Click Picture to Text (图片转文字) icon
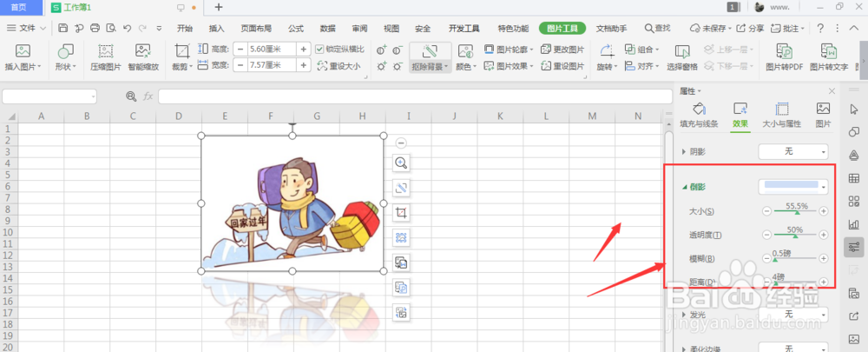 click(829, 51)
